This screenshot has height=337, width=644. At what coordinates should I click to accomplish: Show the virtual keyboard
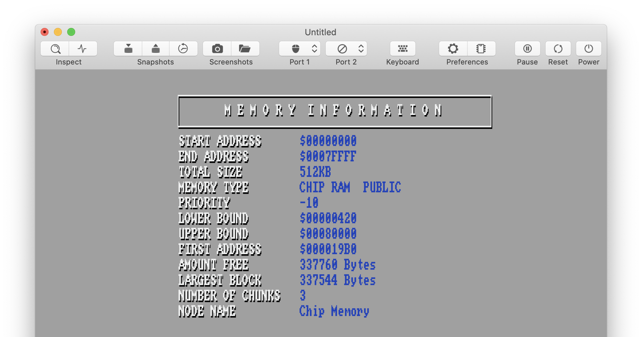402,49
